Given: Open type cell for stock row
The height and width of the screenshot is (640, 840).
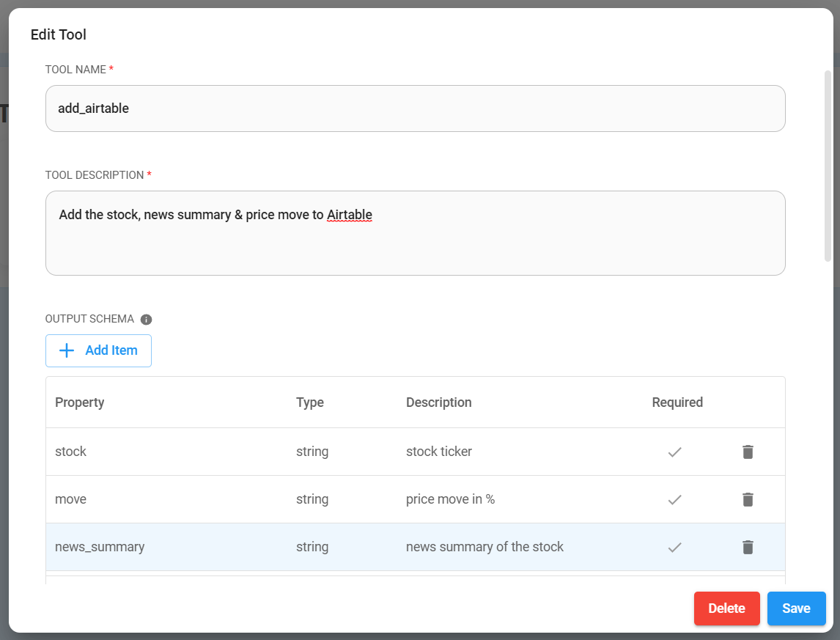Looking at the screenshot, I should click(312, 452).
